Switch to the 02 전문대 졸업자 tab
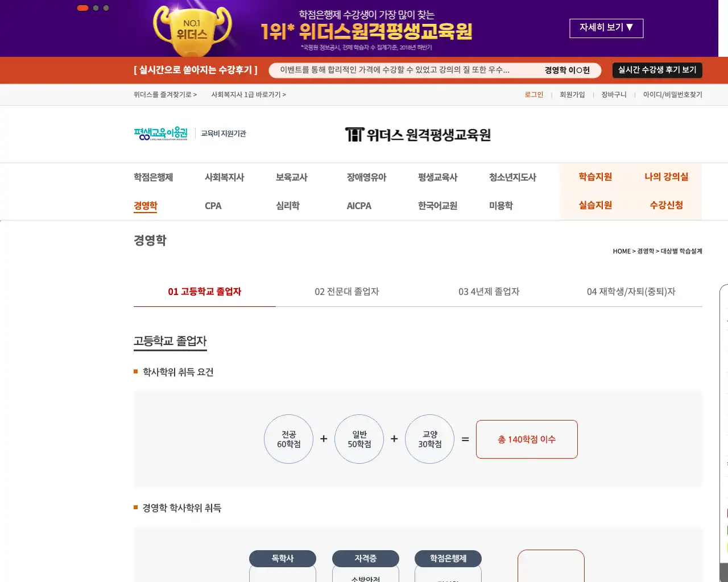Screen dimensions: 728x582 tap(346, 292)
